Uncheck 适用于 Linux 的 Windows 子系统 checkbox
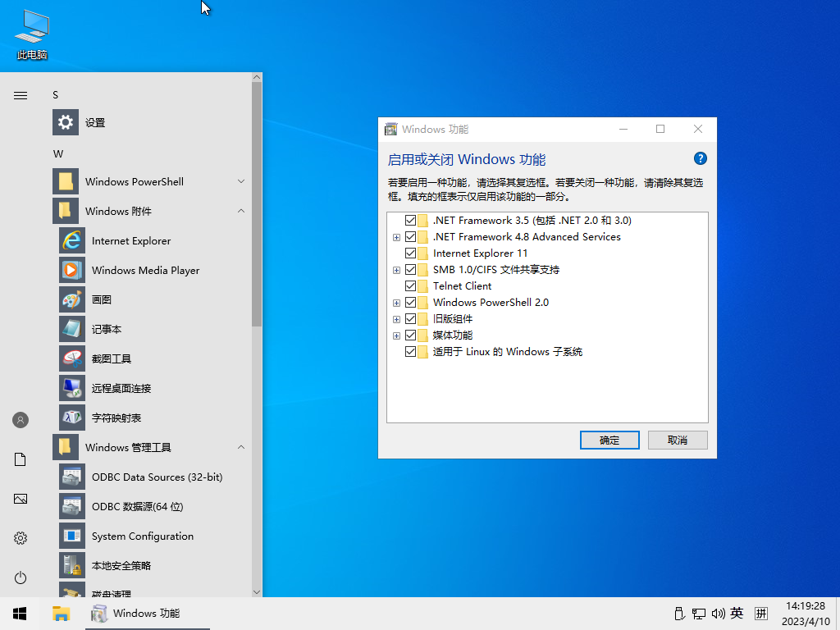 [x=411, y=352]
